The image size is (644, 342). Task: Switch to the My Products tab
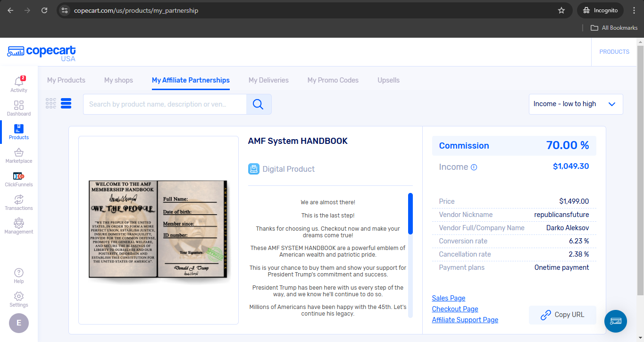[x=66, y=80]
